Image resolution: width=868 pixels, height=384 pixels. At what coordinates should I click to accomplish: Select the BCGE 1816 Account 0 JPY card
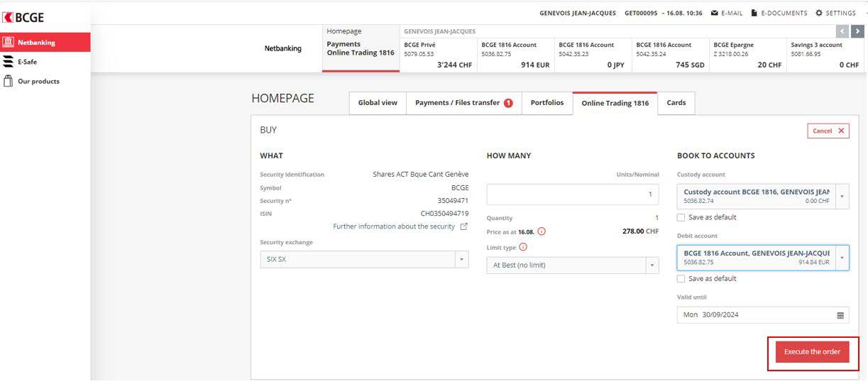tap(593, 54)
